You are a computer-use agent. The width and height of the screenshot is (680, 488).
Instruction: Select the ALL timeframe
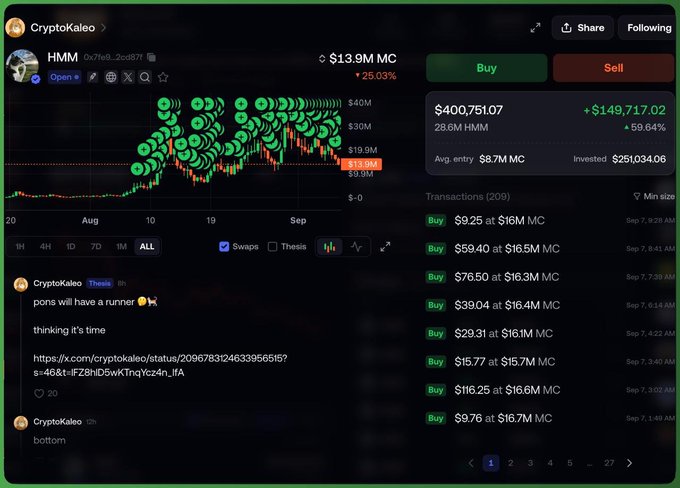click(147, 247)
